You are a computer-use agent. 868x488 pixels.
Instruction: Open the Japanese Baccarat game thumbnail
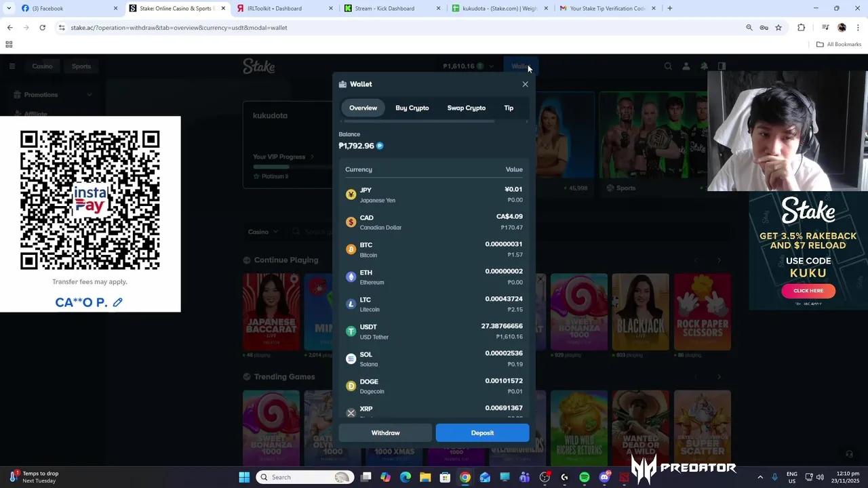(x=271, y=312)
